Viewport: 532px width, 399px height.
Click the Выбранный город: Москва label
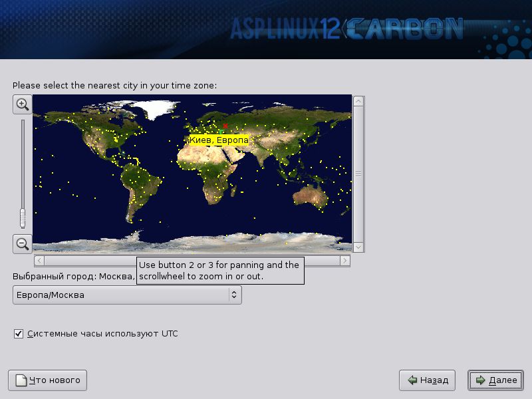72,277
